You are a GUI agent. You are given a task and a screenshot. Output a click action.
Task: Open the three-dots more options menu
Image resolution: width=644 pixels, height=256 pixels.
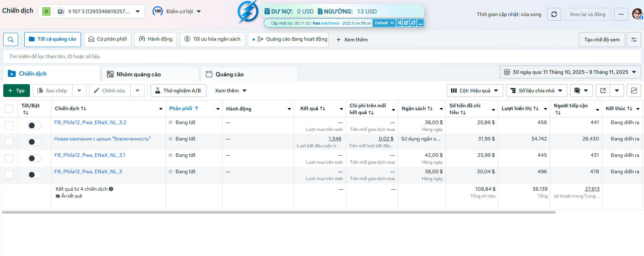point(621,14)
